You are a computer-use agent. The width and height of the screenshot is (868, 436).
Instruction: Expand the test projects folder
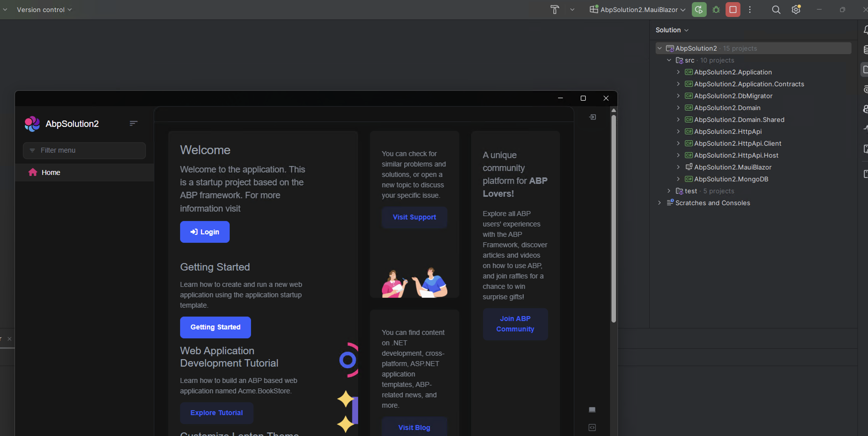click(x=669, y=191)
